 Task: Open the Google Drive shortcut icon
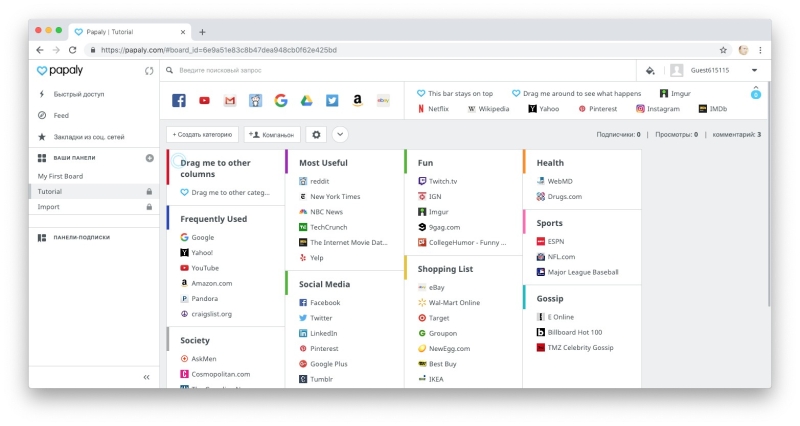click(x=306, y=101)
